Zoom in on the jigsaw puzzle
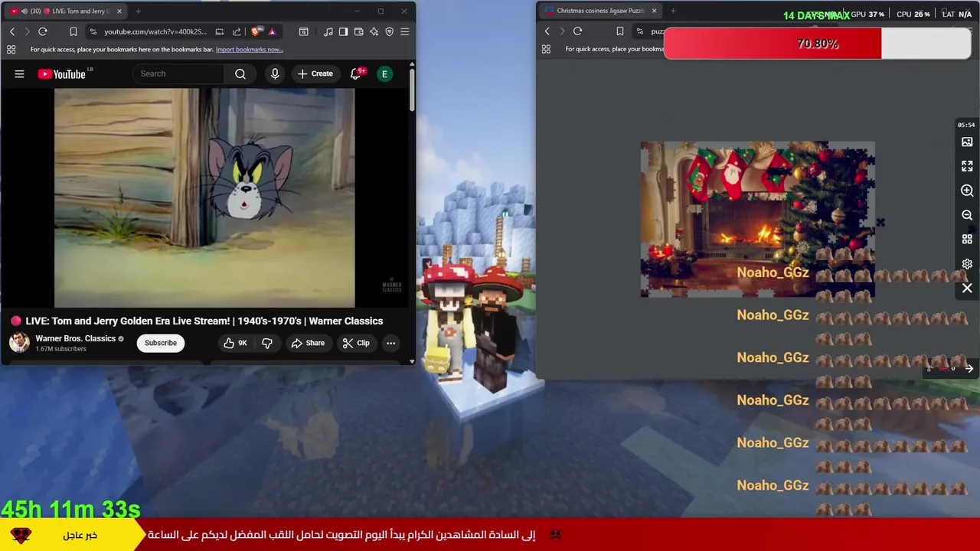 967,191
